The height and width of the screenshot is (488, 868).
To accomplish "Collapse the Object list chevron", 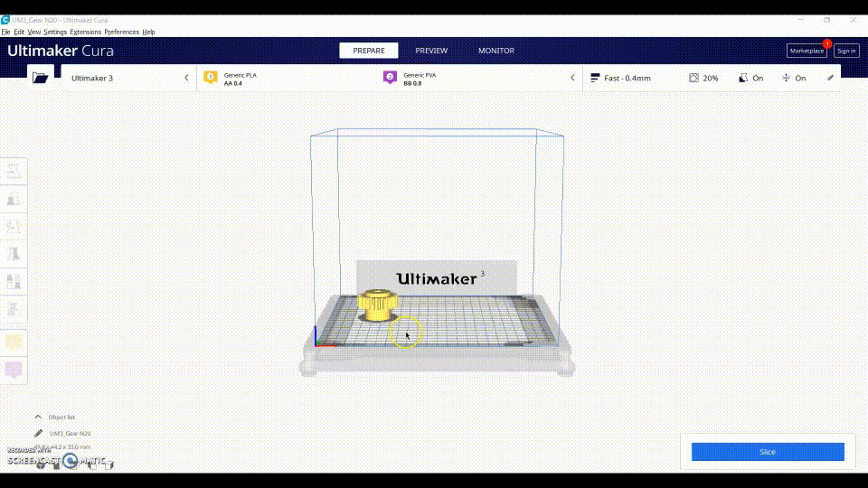I will 38,417.
